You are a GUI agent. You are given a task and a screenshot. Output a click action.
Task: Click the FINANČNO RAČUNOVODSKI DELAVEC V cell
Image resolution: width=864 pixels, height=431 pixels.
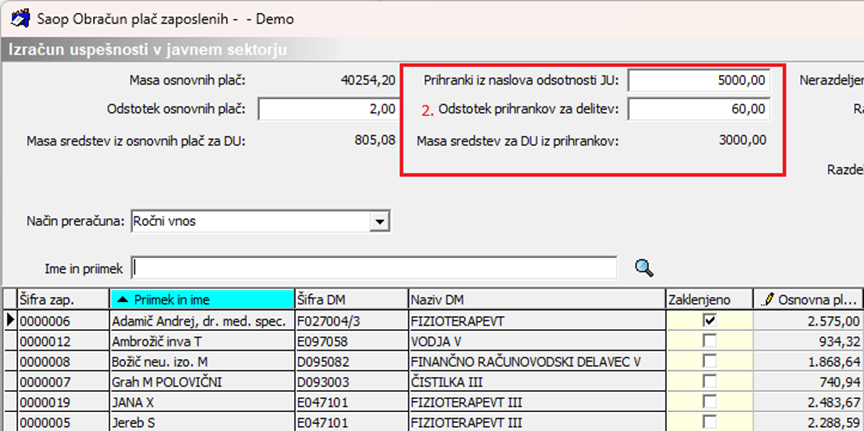tap(537, 362)
